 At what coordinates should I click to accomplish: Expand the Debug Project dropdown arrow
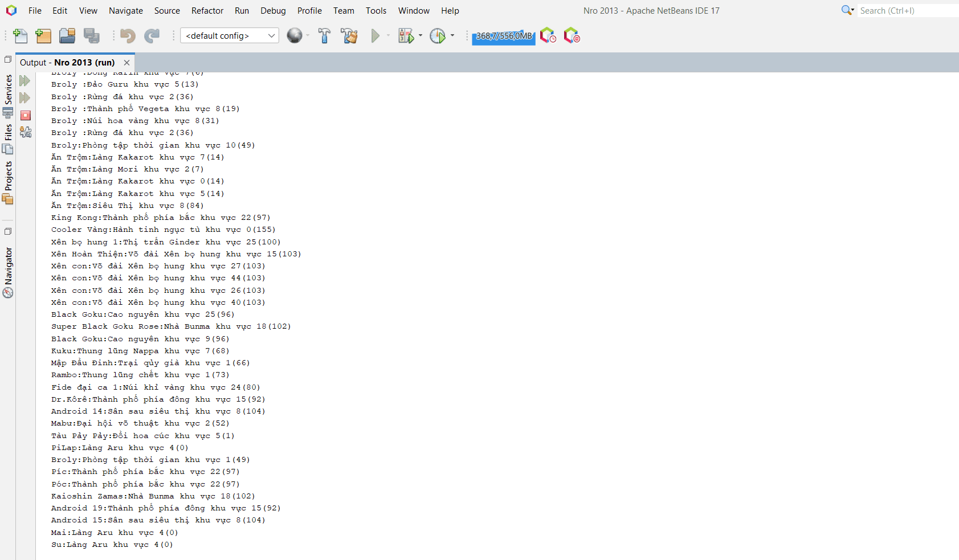(421, 36)
